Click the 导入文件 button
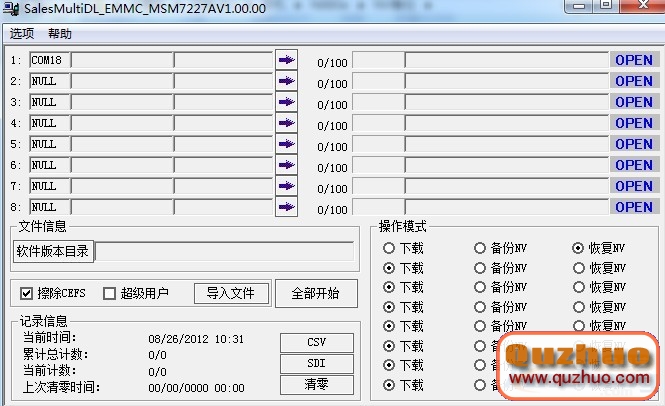Screen dimensions: 665x406 pyautogui.click(x=231, y=293)
